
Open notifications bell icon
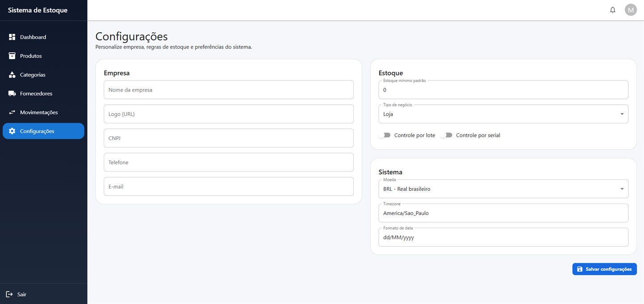[x=613, y=10]
